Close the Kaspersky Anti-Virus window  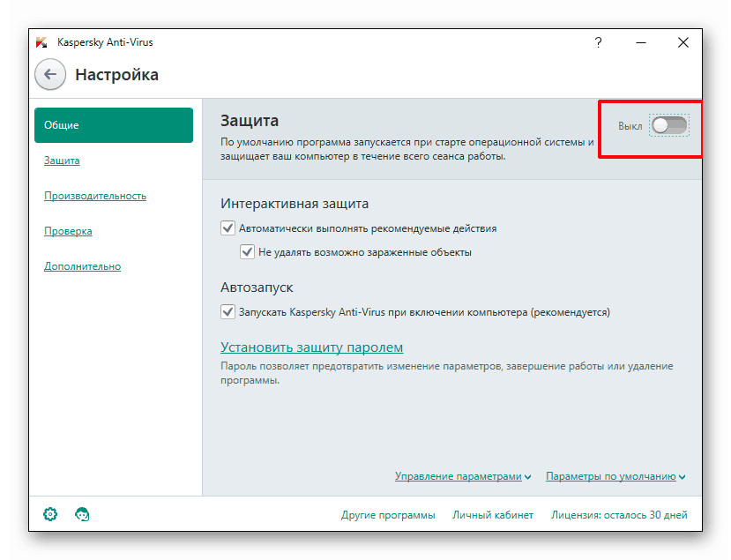click(683, 43)
